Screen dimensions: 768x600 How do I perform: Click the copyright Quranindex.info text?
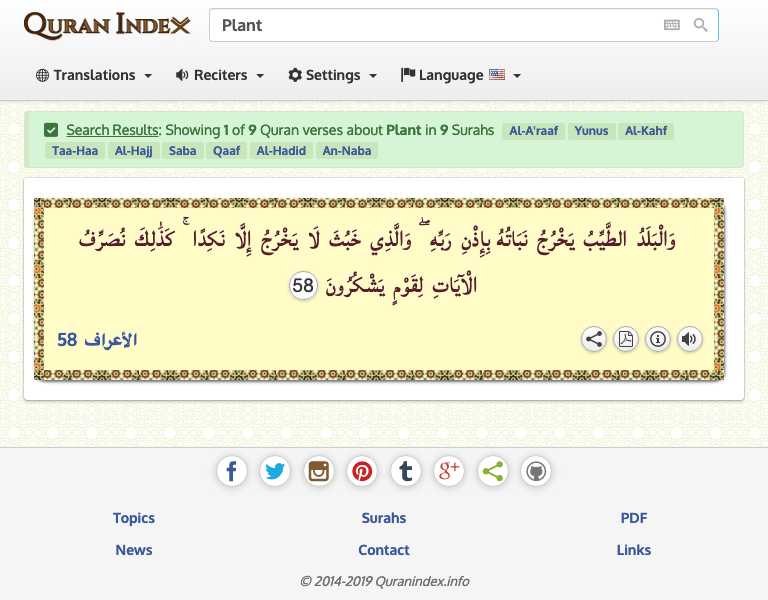(x=384, y=581)
